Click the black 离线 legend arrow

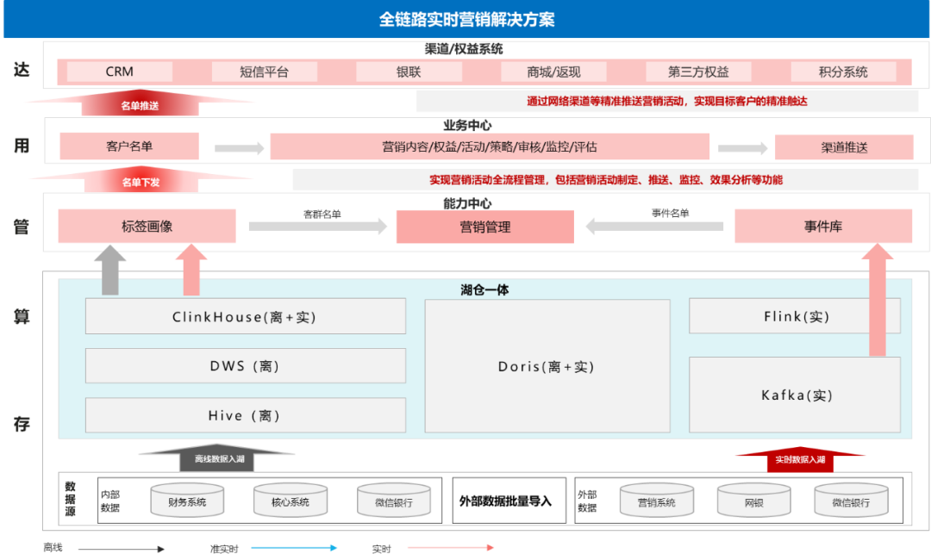point(122,550)
